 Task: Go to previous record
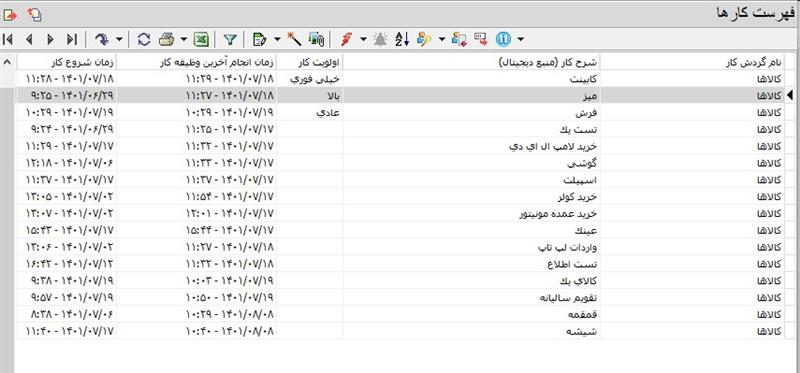[x=29, y=39]
